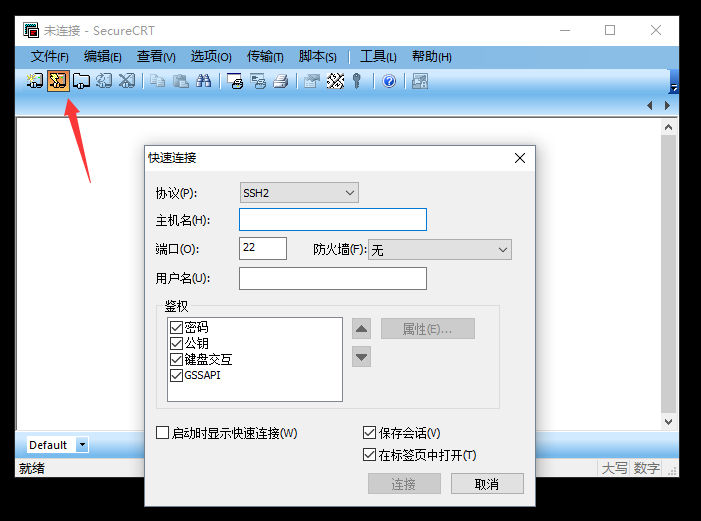Click the 取消 cancel button

point(487,484)
